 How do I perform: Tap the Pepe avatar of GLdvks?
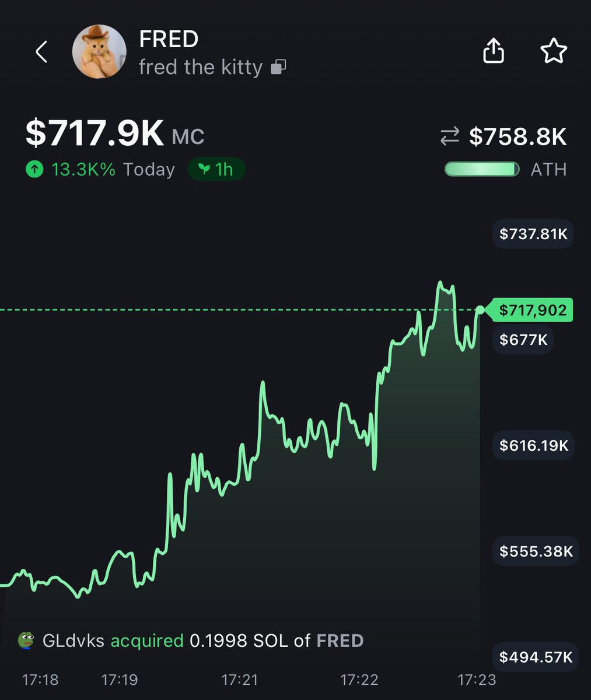point(26,640)
